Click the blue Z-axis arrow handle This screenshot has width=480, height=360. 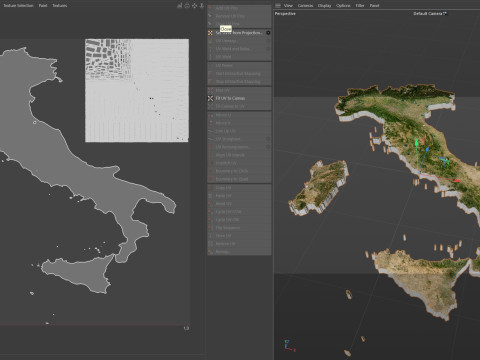point(427,150)
